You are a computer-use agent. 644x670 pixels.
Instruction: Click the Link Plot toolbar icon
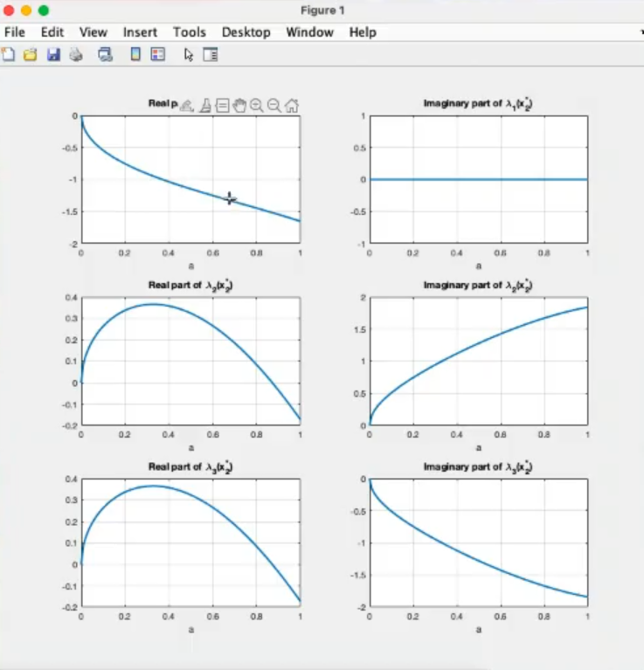[106, 55]
